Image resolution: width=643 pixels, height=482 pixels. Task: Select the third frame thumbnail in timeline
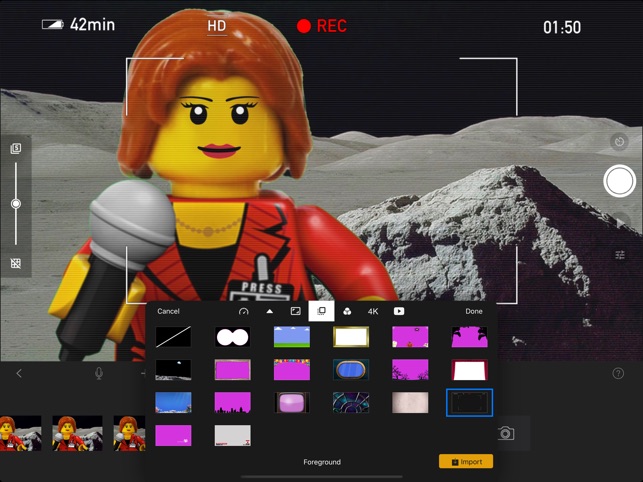coord(129,433)
